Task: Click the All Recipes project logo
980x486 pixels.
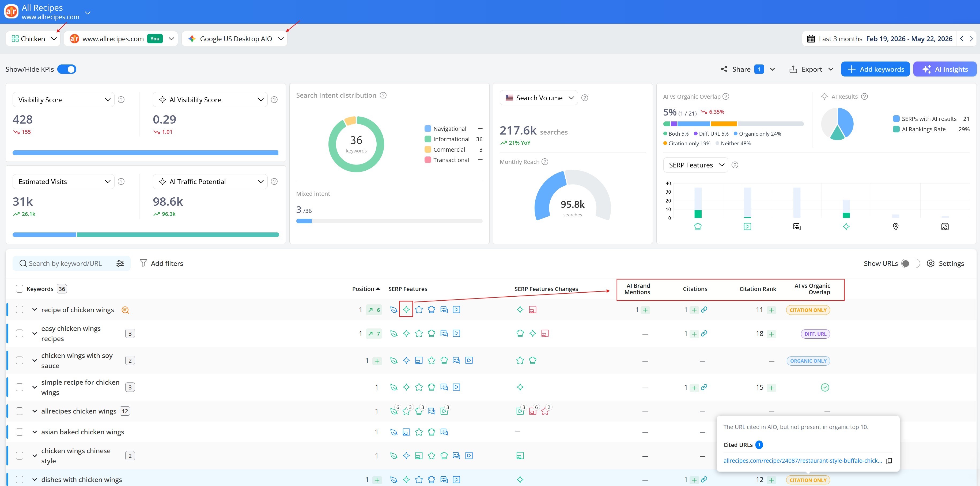Action: tap(11, 12)
